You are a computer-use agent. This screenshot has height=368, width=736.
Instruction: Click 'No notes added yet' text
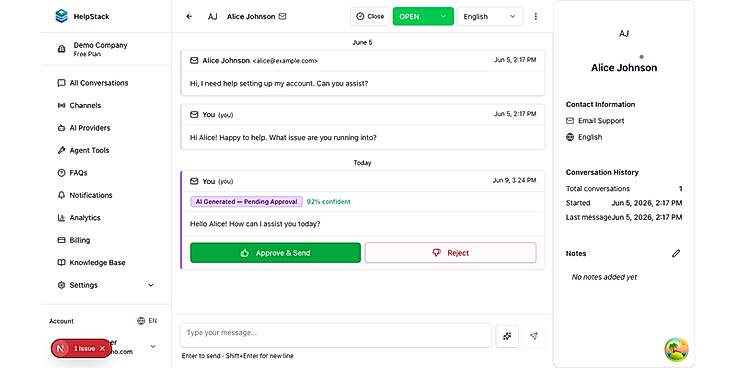604,277
